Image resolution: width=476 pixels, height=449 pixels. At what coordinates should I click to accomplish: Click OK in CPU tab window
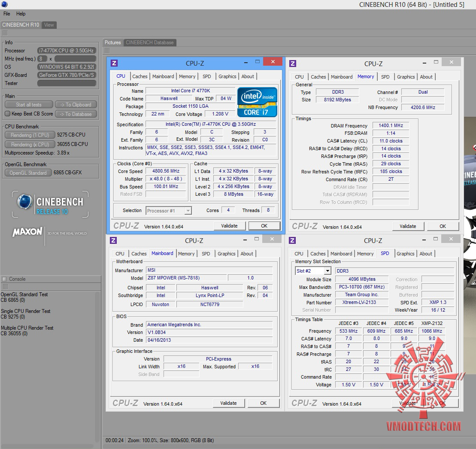[264, 226]
